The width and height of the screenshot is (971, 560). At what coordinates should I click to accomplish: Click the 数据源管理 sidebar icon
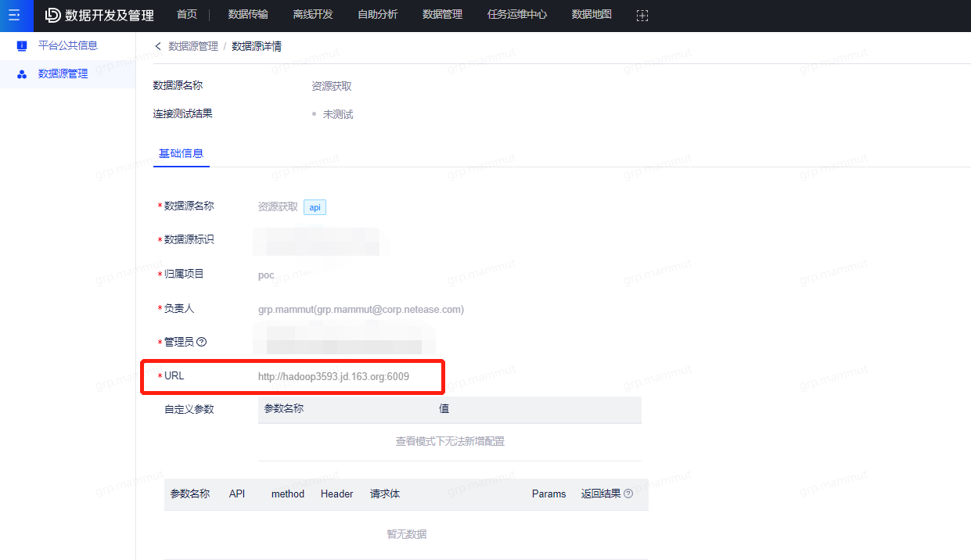(x=22, y=74)
